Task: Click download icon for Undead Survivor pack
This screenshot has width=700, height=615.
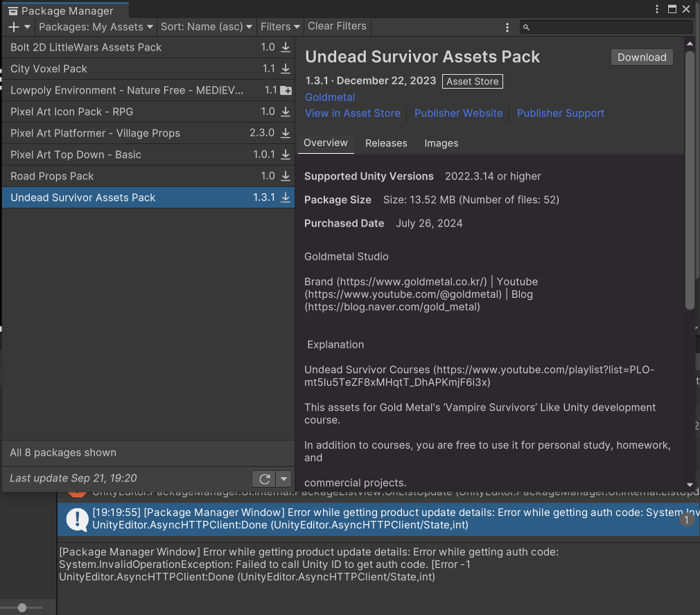Action: tap(286, 197)
